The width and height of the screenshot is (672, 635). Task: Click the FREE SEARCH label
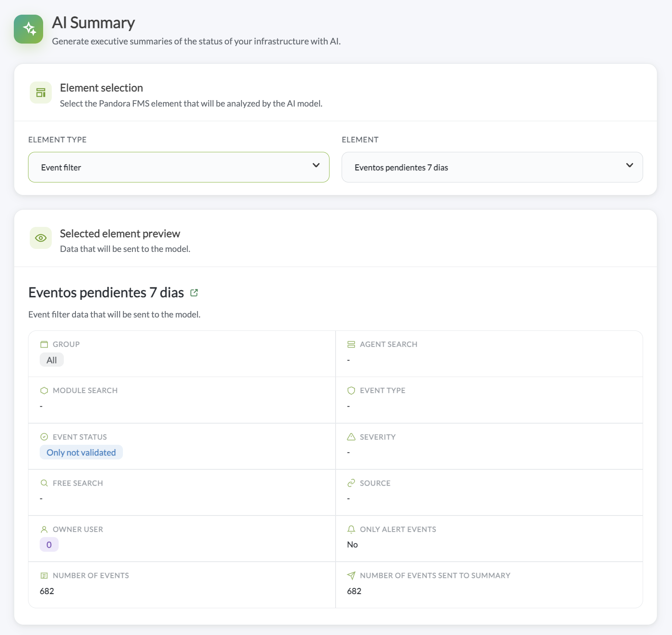point(78,483)
